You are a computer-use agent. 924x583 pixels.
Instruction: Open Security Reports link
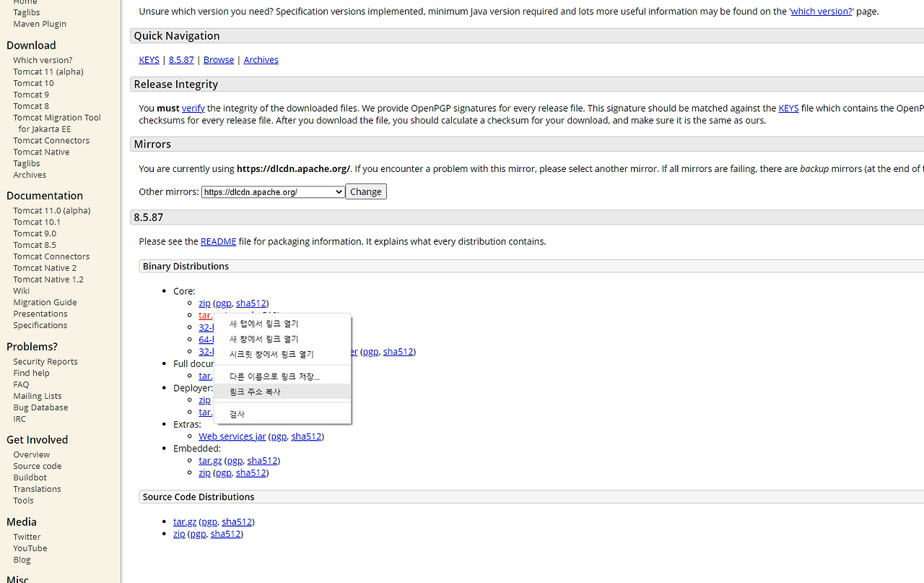click(x=45, y=362)
